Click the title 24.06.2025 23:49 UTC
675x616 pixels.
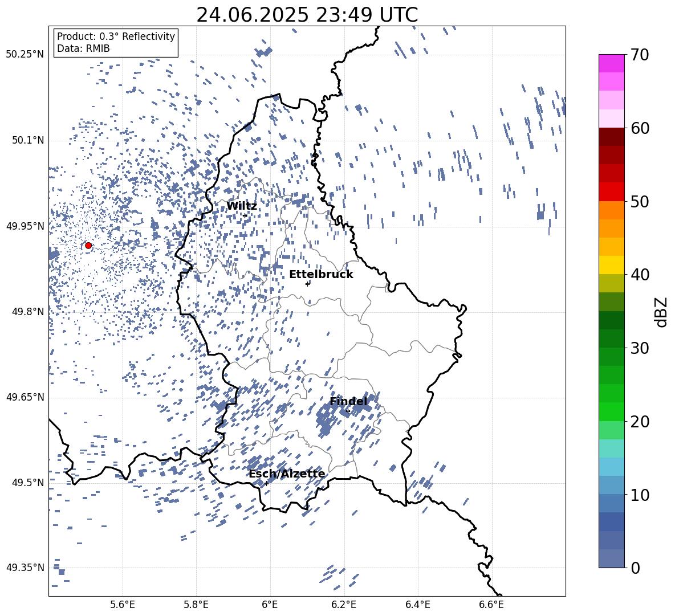(x=307, y=15)
